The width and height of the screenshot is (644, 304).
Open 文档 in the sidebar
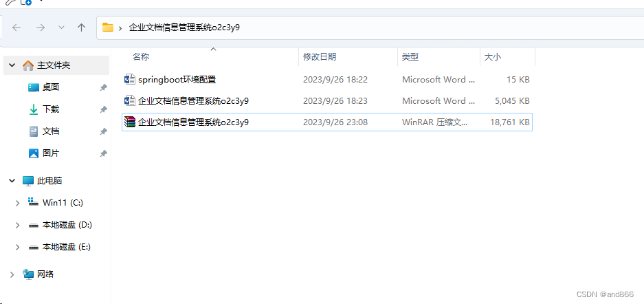pos(51,131)
